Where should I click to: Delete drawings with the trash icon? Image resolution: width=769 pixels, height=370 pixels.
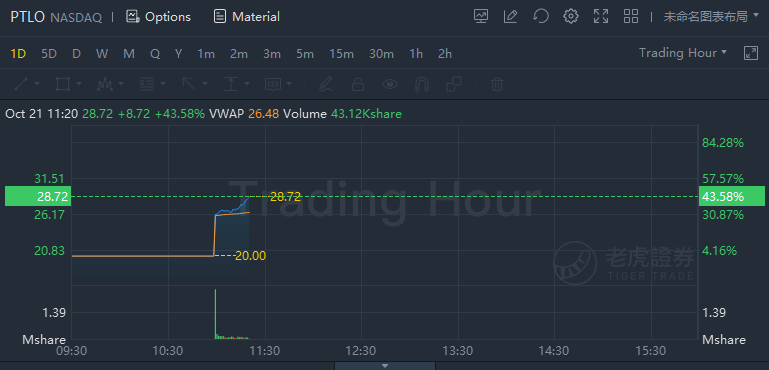pyautogui.click(x=497, y=84)
